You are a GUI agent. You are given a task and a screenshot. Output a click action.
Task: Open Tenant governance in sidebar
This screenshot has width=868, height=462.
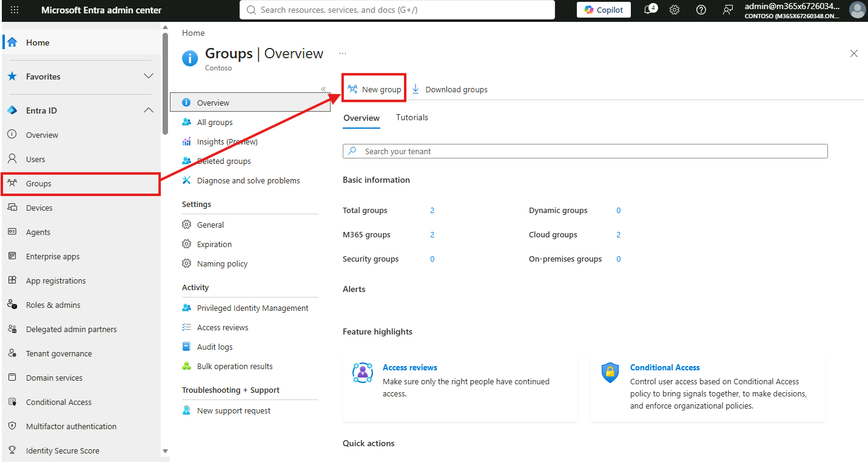point(81,353)
